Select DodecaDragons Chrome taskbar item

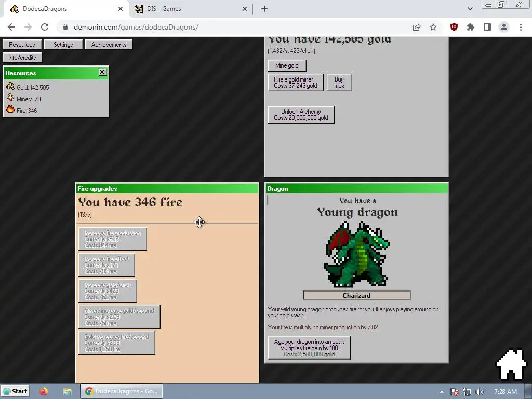[122, 391]
